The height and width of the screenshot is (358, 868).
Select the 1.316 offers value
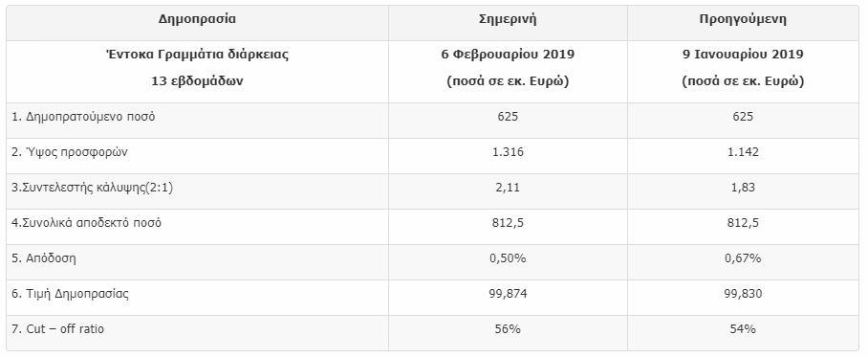tap(508, 152)
